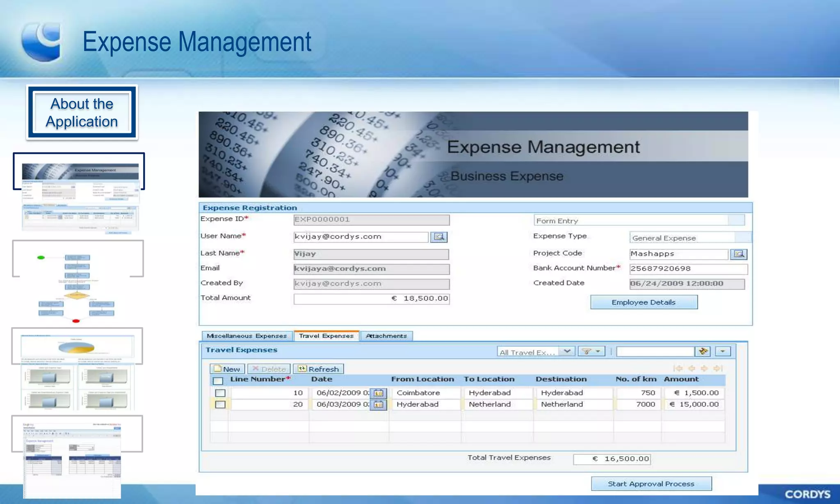The height and width of the screenshot is (504, 840).
Task: Click the User Name input field
Action: click(x=361, y=237)
